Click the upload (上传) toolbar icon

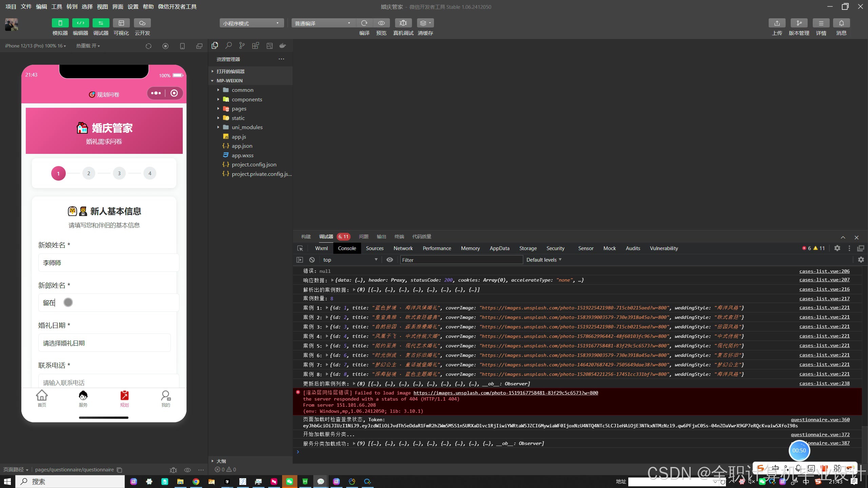click(x=777, y=23)
